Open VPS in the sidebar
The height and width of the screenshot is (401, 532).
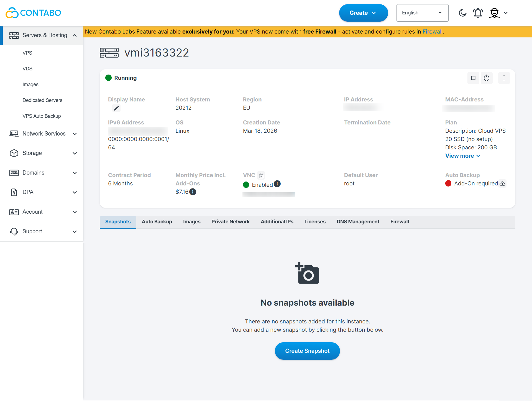(27, 53)
